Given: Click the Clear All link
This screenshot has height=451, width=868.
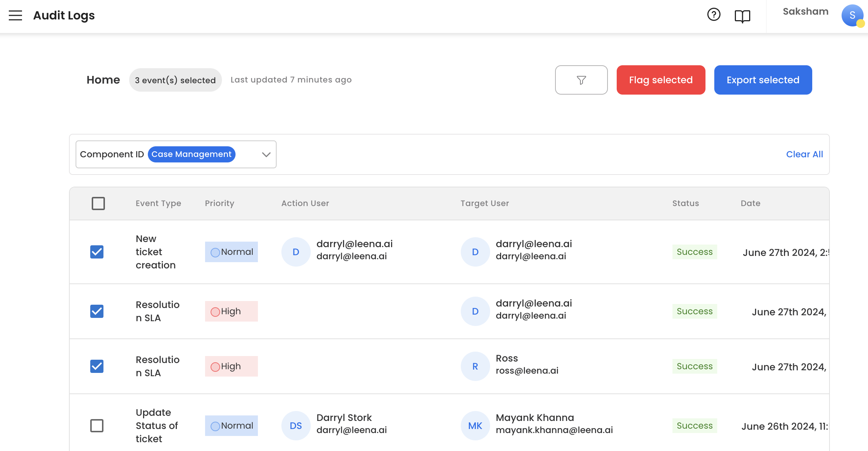Looking at the screenshot, I should pos(804,154).
